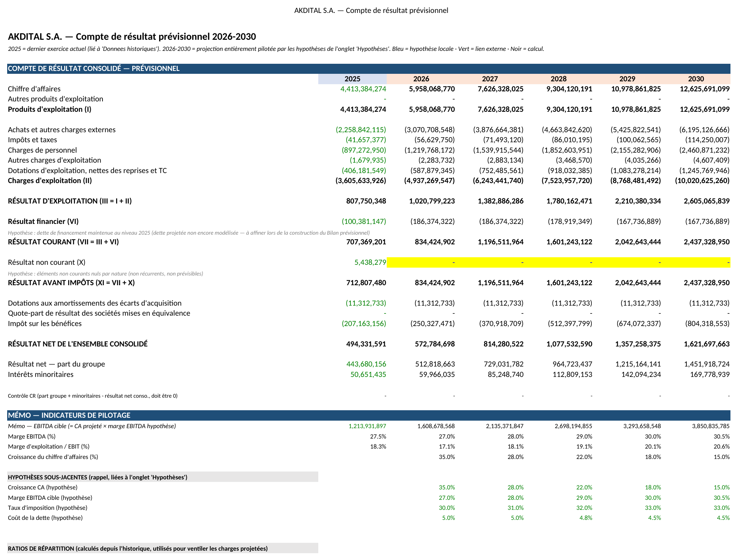The height and width of the screenshot is (560, 743).
Task: Click the green 2025 Chiffre d'affaires value 4,413,384,274
Action: point(363,89)
